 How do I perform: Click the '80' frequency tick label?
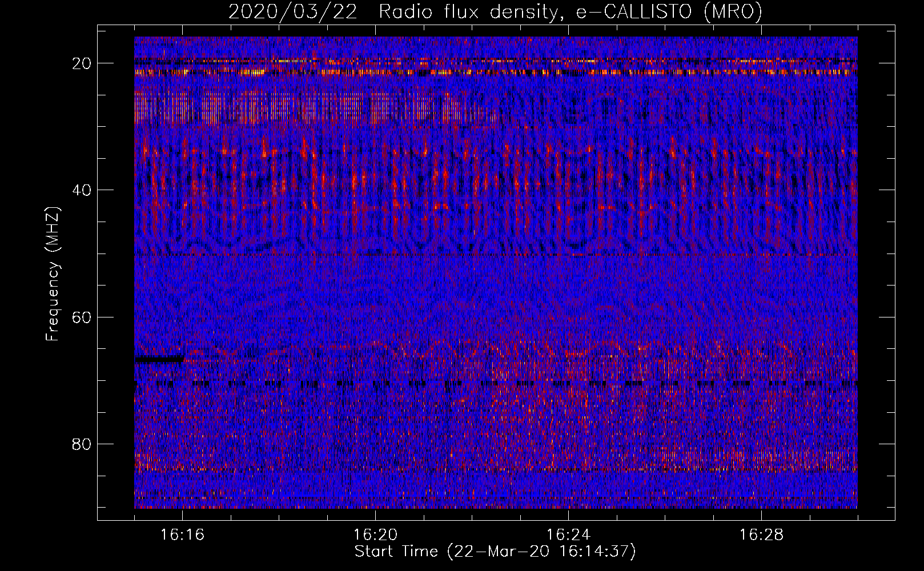82,444
